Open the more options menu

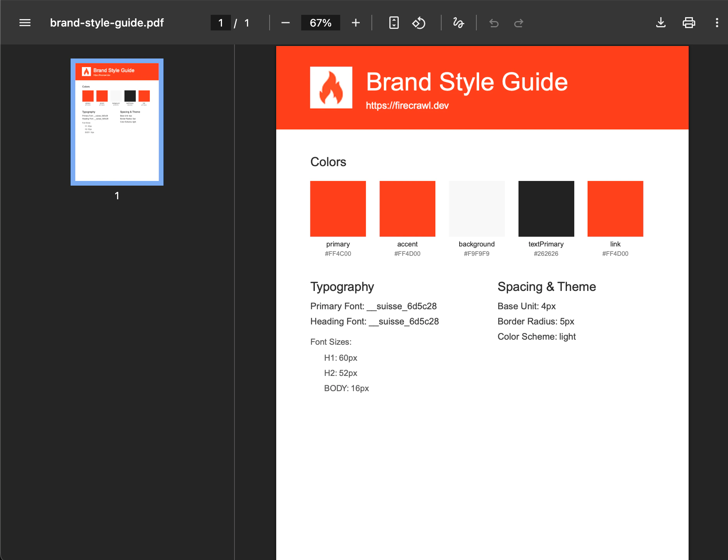click(717, 23)
